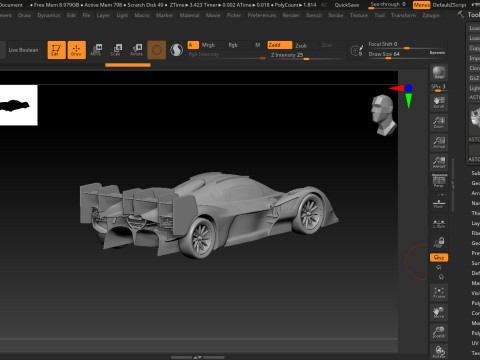
Task: Select the Move hand icon in right shelf
Action: pos(439,312)
